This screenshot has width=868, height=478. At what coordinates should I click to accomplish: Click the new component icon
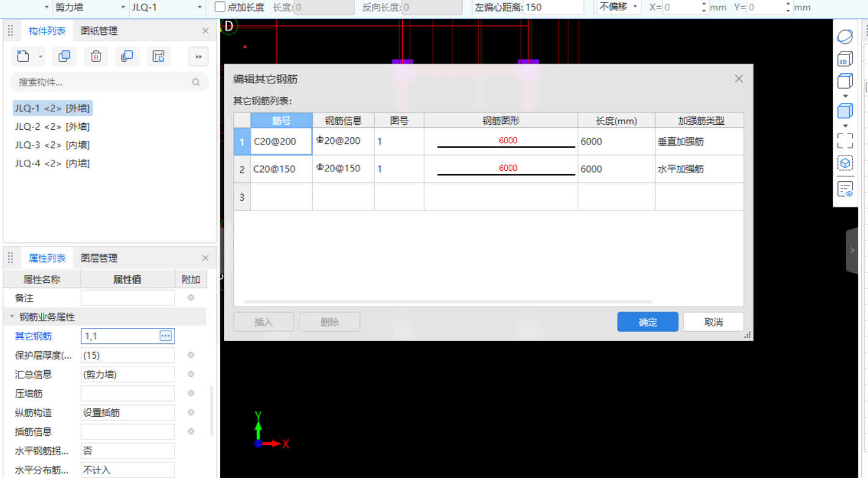point(23,56)
